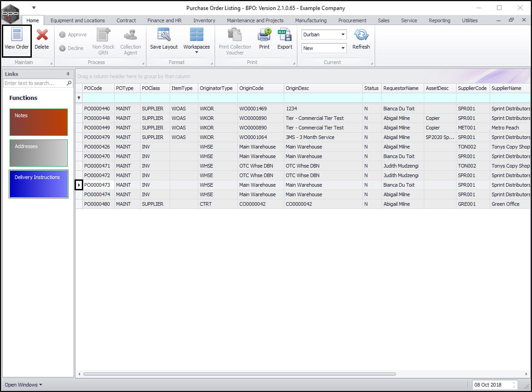
Task: Click the search magnifier in Links
Action: click(69, 83)
